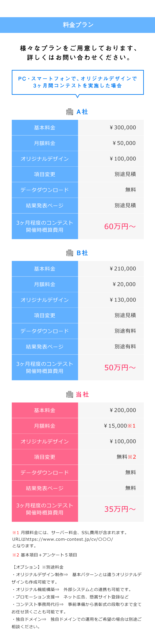Click A社 オリジナルデザイン blue row label
Screen dimensions: 155x644
45,159
